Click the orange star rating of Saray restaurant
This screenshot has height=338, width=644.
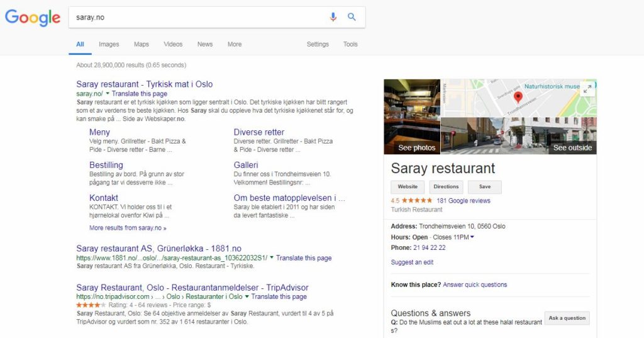pos(417,201)
